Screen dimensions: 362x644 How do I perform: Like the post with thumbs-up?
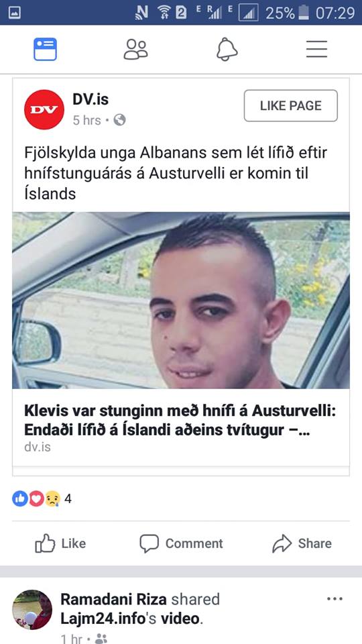click(x=60, y=543)
